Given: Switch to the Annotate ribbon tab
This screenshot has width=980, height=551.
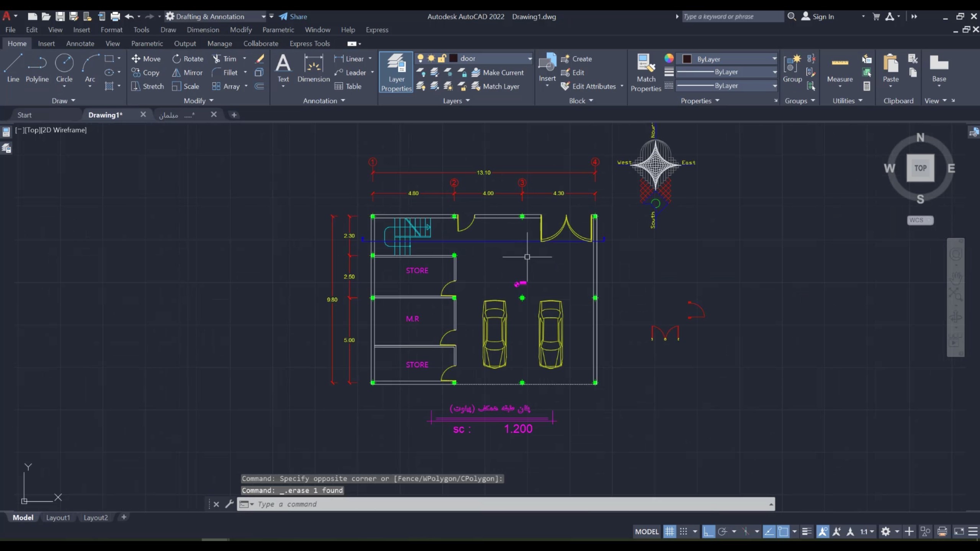Looking at the screenshot, I should click(80, 43).
